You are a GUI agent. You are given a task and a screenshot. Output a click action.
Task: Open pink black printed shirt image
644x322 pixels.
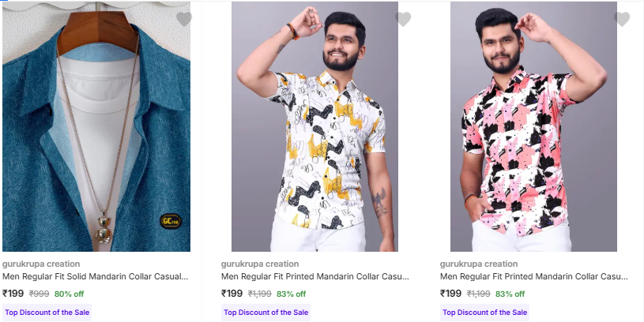click(x=533, y=126)
